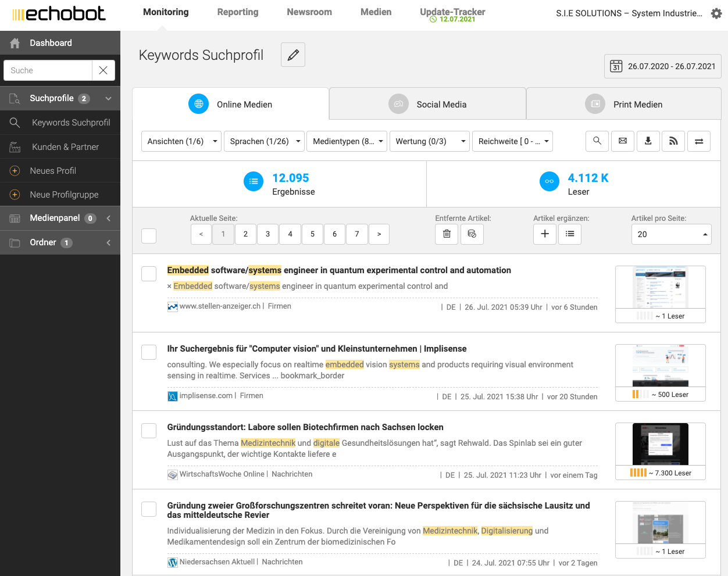This screenshot has width=728, height=576.
Task: Click the pencil edit icon beside Keywords Suchprofil
Action: pos(293,55)
